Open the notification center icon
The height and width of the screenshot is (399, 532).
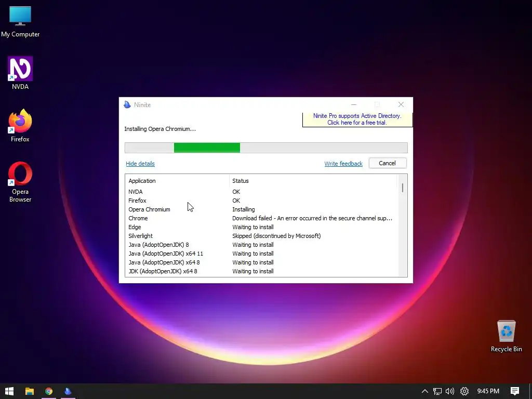[x=515, y=391]
